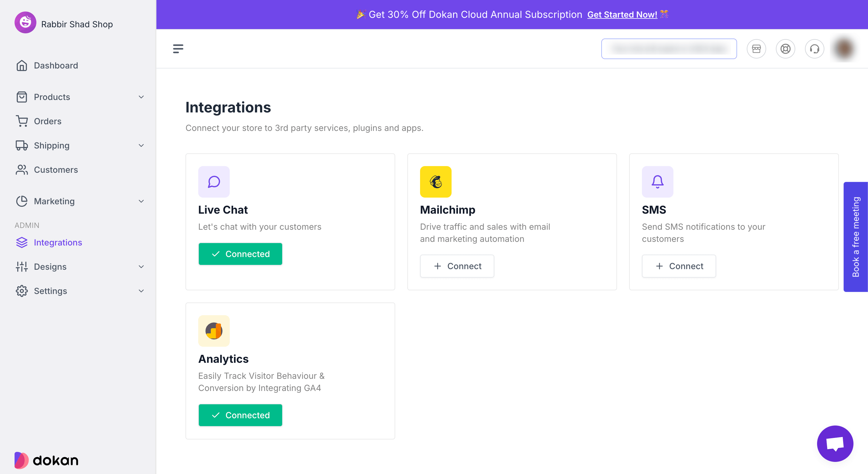This screenshot has width=868, height=474.
Task: Click the Orders cart icon
Action: tap(22, 121)
